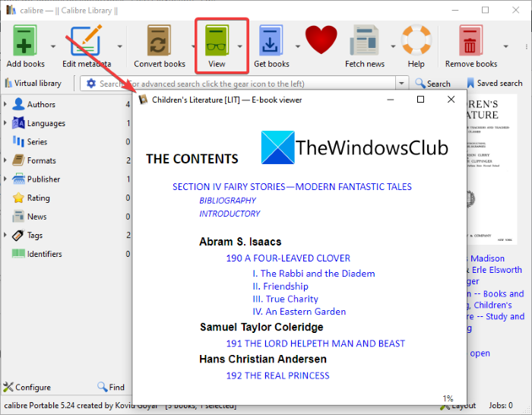
Task: Open the search history dropdown
Action: tap(401, 83)
